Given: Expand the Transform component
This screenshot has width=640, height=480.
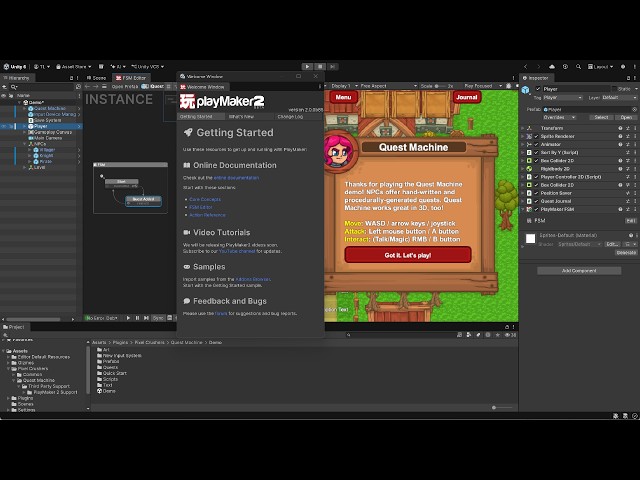Looking at the screenshot, I should coord(523,128).
